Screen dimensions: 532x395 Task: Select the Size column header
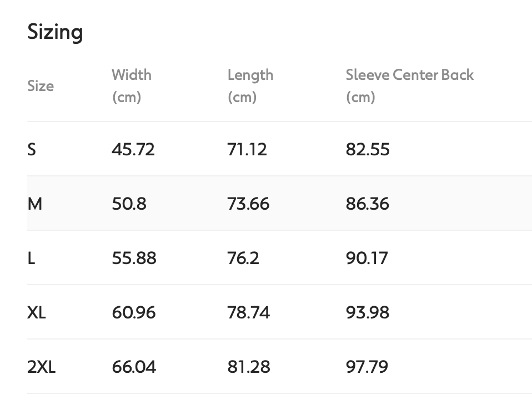(41, 86)
